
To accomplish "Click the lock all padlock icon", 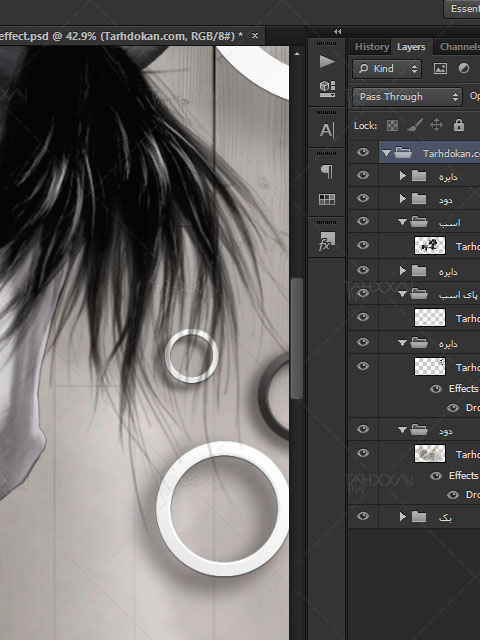I will coord(459,125).
